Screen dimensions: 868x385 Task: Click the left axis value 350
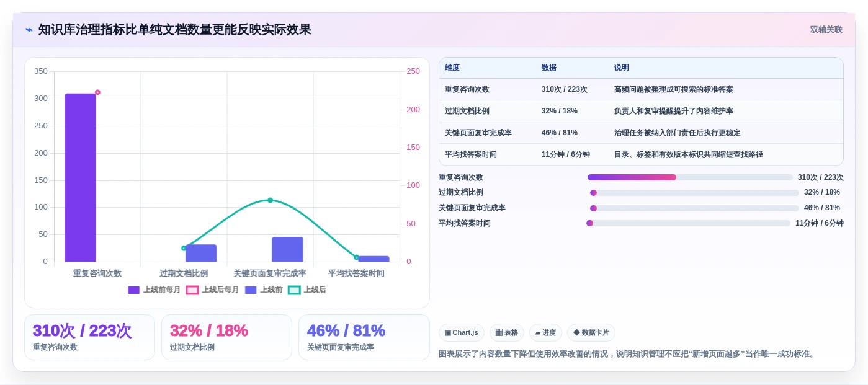pos(41,71)
